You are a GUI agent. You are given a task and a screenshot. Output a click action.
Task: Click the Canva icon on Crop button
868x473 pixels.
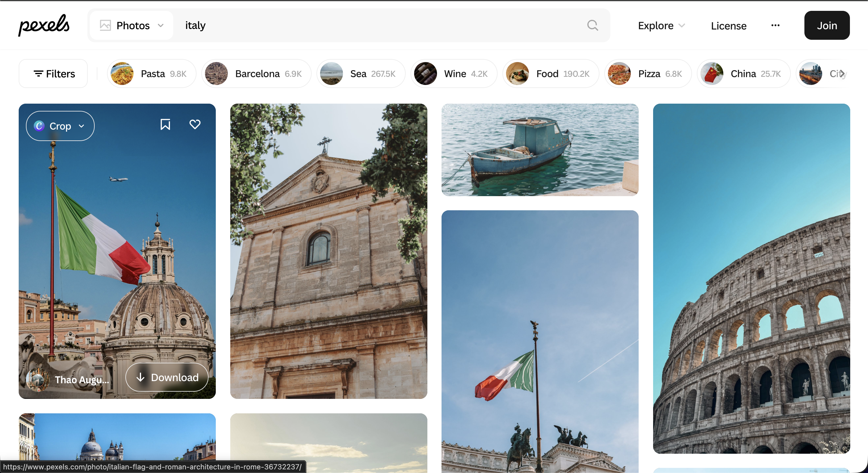[39, 126]
